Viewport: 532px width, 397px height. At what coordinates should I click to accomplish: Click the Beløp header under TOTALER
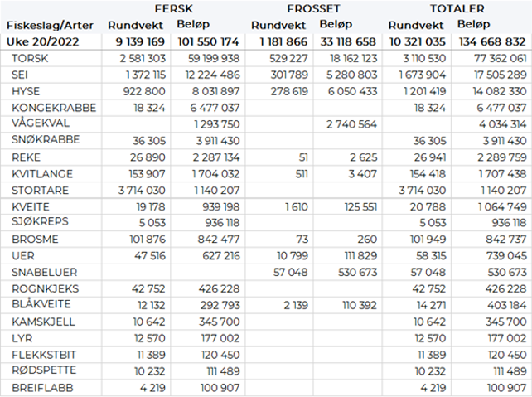coord(472,24)
